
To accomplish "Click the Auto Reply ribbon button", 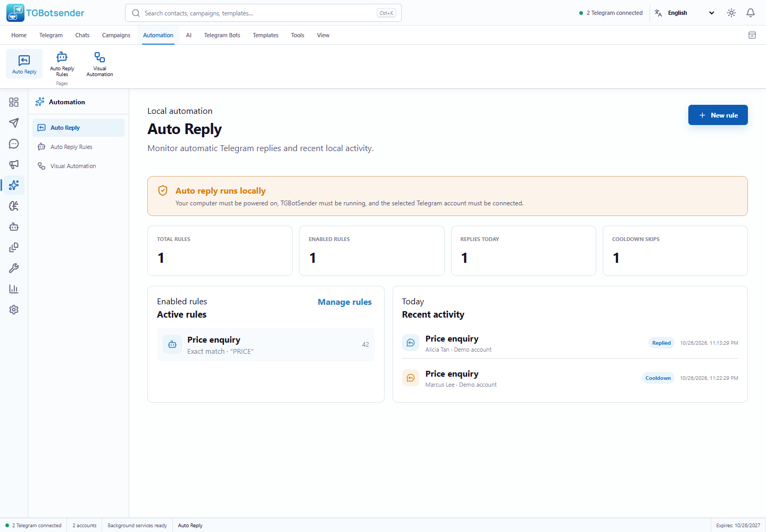I will point(24,64).
